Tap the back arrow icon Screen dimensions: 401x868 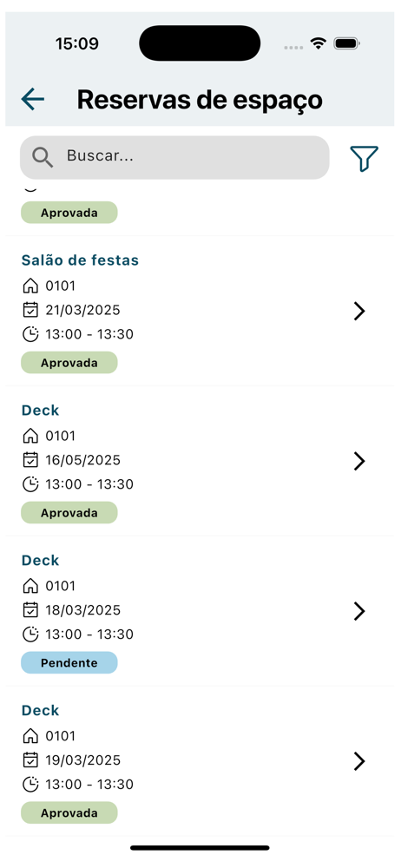33,99
